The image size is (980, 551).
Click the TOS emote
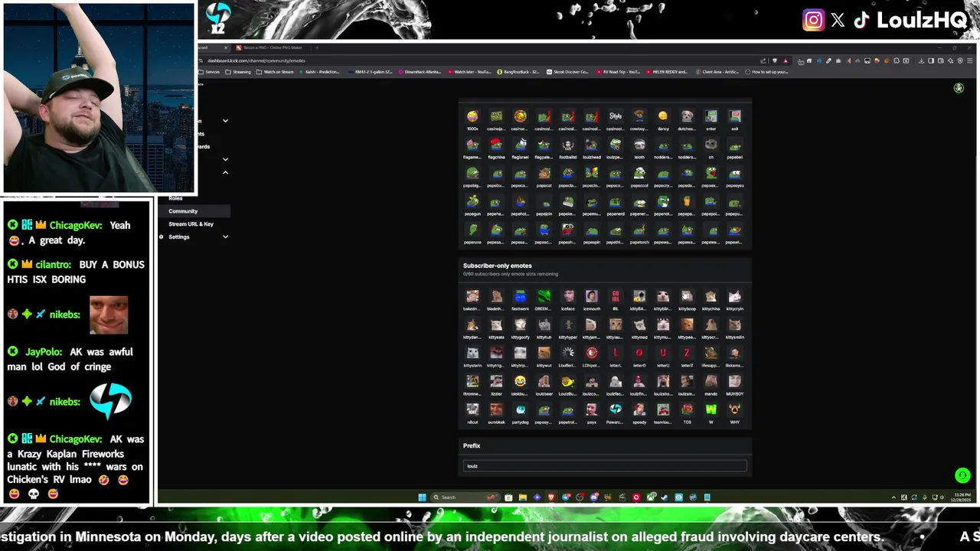[x=687, y=410]
